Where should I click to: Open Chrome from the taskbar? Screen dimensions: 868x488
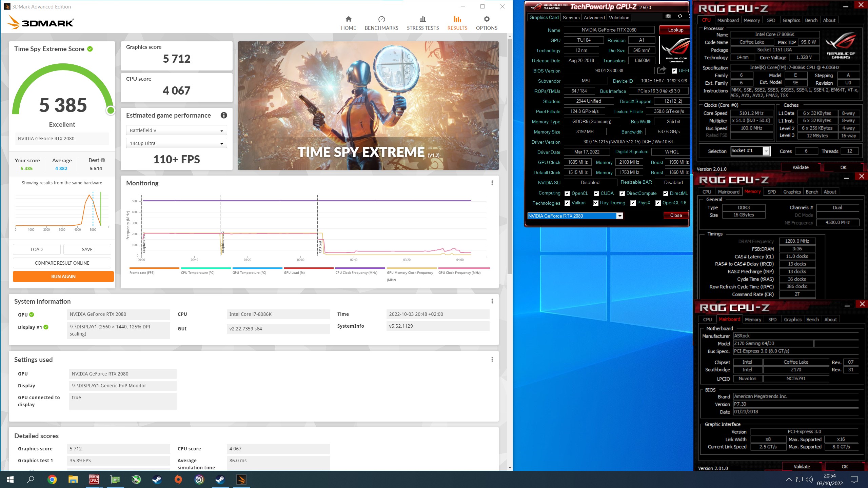(x=52, y=480)
